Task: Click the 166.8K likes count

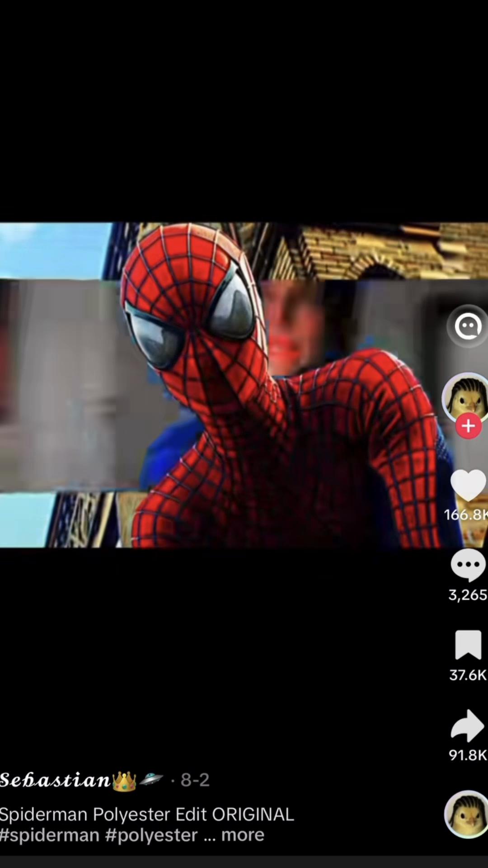Action: [466, 514]
